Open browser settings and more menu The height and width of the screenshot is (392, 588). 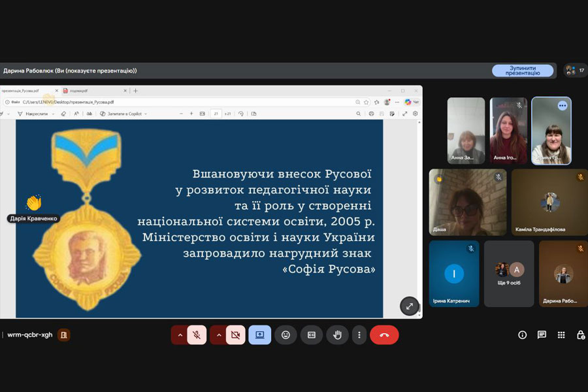coord(397,102)
